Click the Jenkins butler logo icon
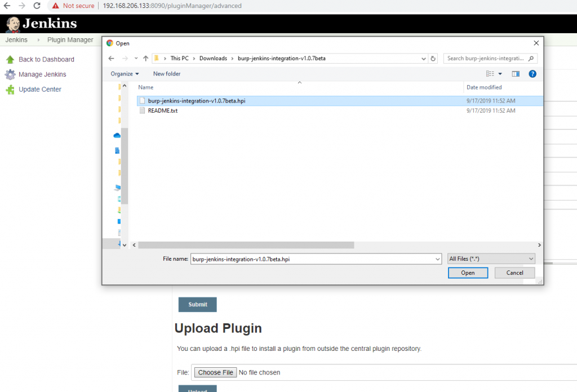The width and height of the screenshot is (577, 392). 12,24
